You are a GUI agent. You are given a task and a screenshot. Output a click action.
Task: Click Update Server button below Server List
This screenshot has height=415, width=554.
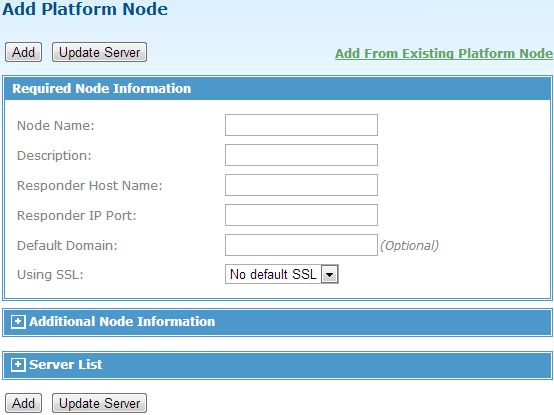(x=99, y=403)
